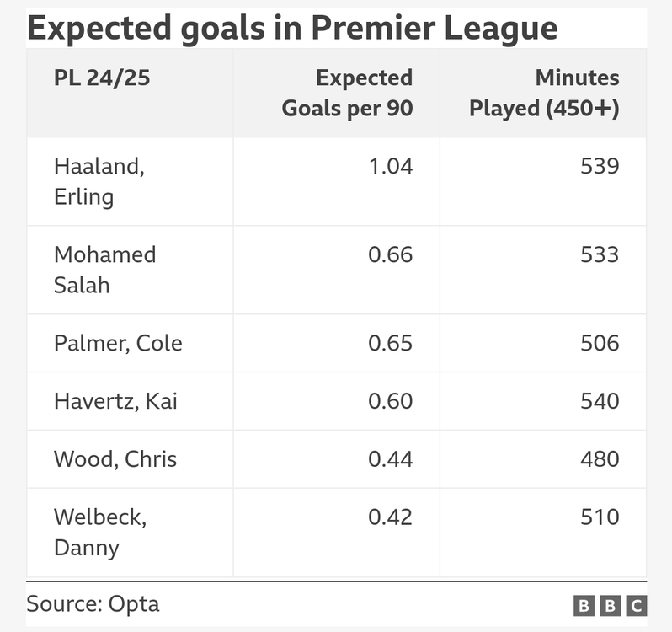Click the BBC logo

610,606
